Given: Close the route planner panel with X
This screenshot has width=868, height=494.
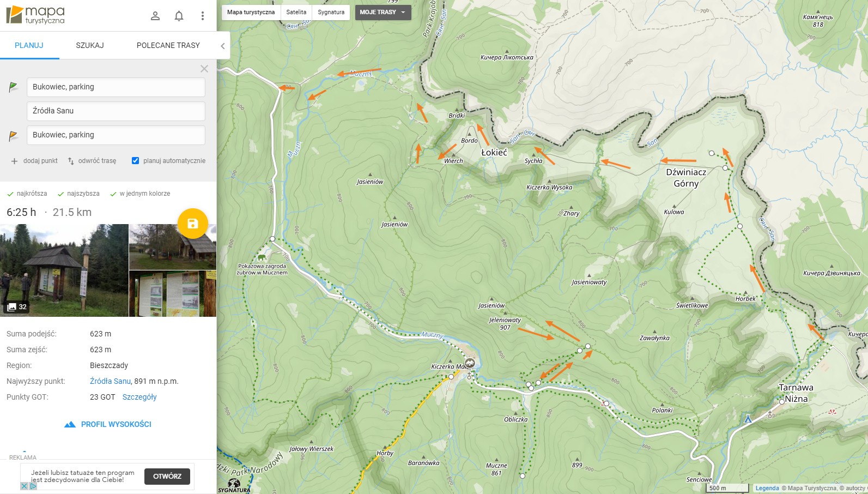Looking at the screenshot, I should click(x=204, y=69).
